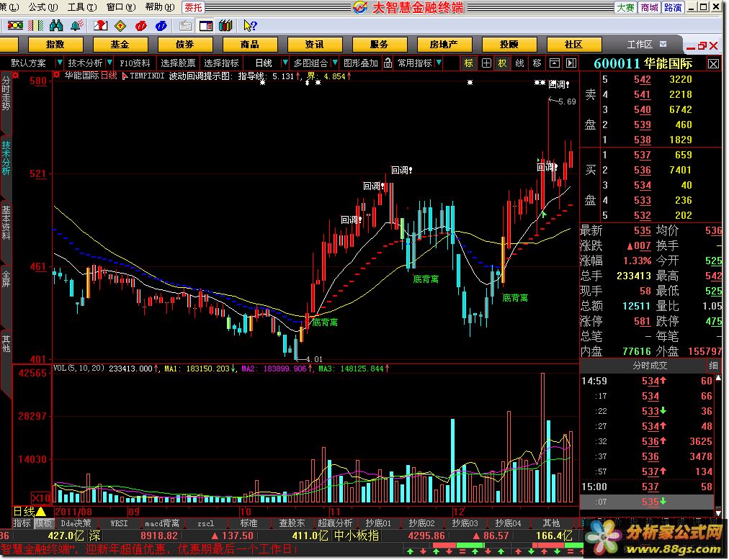The width and height of the screenshot is (729, 560).
Task: Select the 模板 bottom tab
Action: click(44, 523)
